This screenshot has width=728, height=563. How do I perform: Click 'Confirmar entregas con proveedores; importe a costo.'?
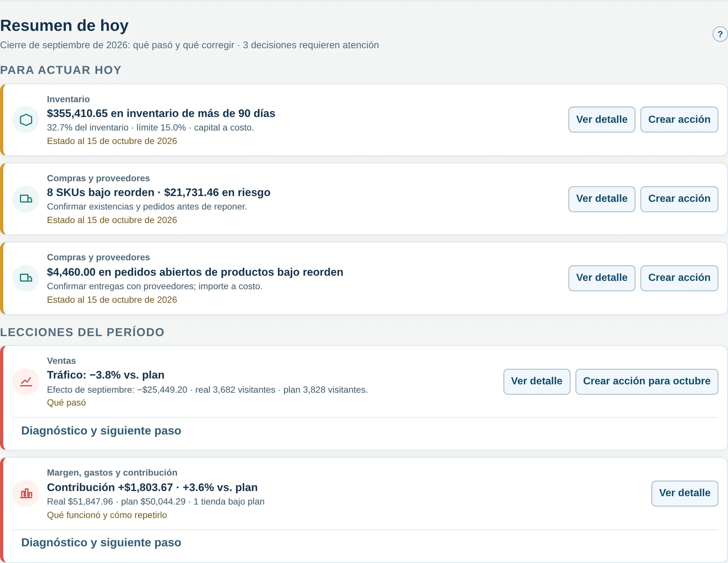point(154,286)
